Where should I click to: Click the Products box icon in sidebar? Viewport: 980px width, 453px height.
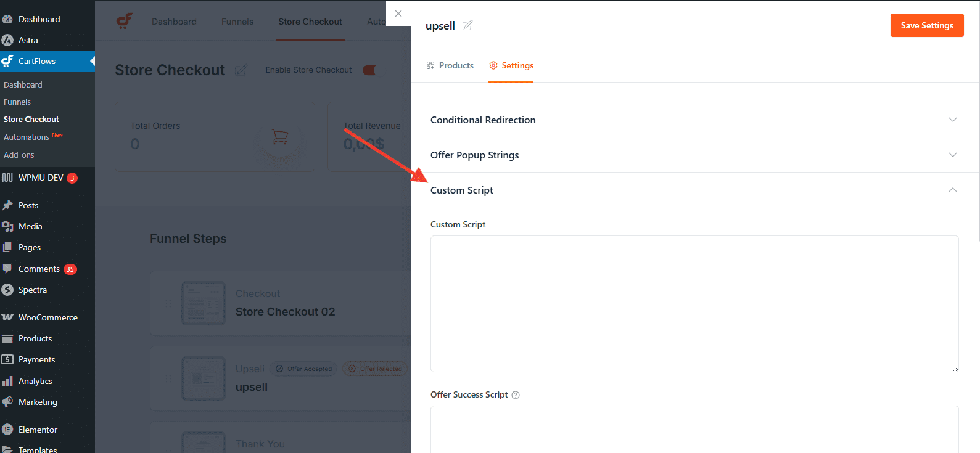click(7, 338)
